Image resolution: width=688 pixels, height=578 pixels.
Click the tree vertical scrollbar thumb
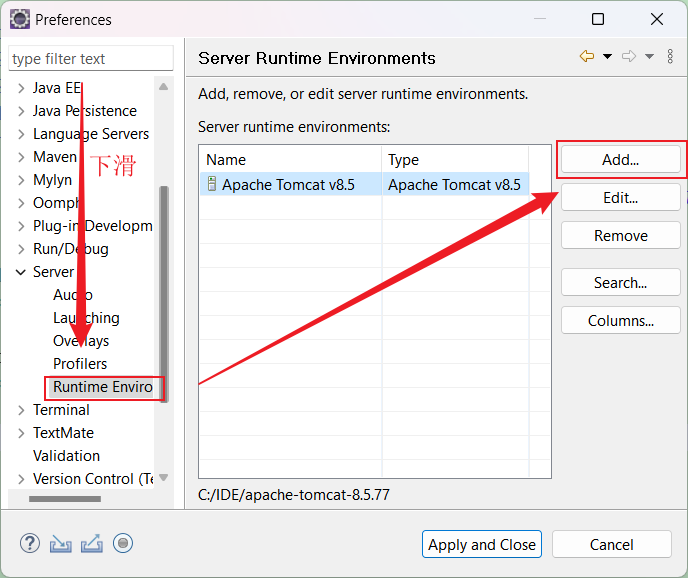[x=164, y=294]
